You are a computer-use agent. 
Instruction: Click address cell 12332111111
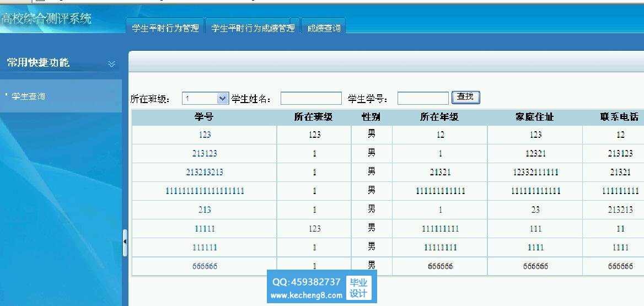(x=535, y=173)
